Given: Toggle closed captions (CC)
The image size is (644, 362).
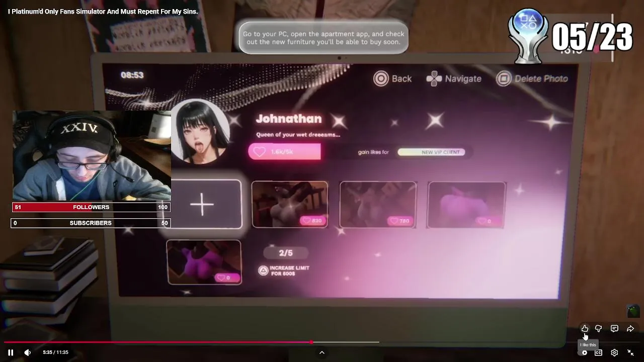Looking at the screenshot, I should point(598,352).
